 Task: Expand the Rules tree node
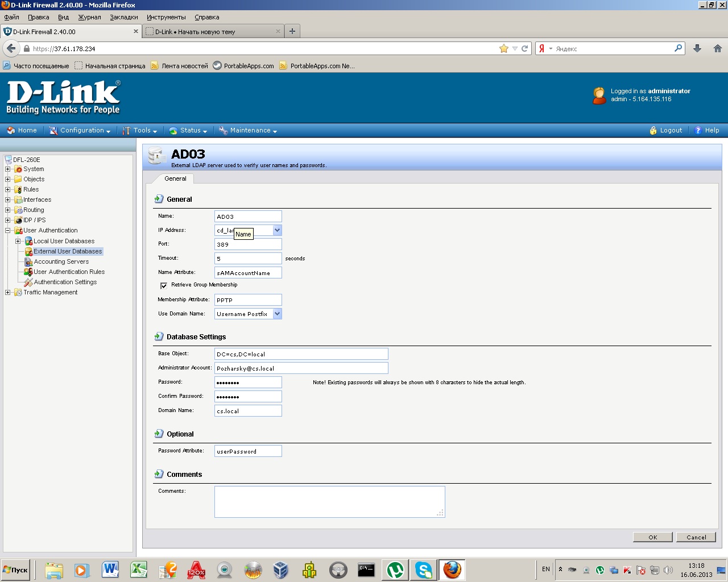pos(8,189)
